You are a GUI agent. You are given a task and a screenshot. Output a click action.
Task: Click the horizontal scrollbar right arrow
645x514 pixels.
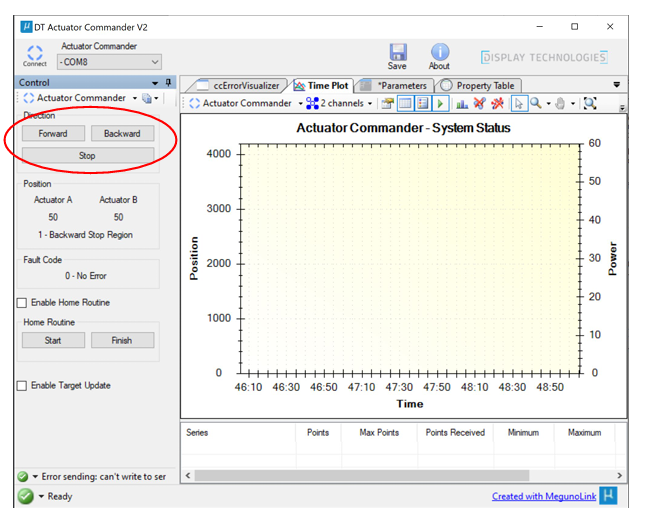(620, 476)
